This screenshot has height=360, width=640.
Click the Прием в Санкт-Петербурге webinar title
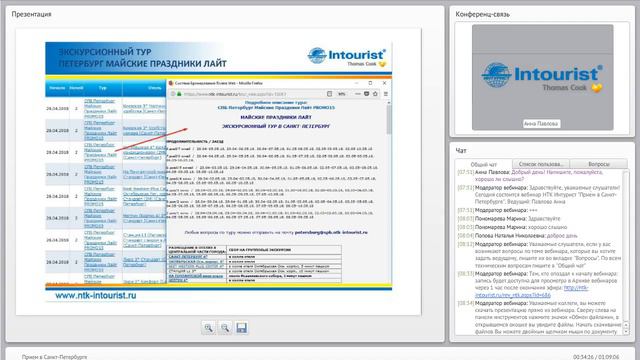click(54, 357)
